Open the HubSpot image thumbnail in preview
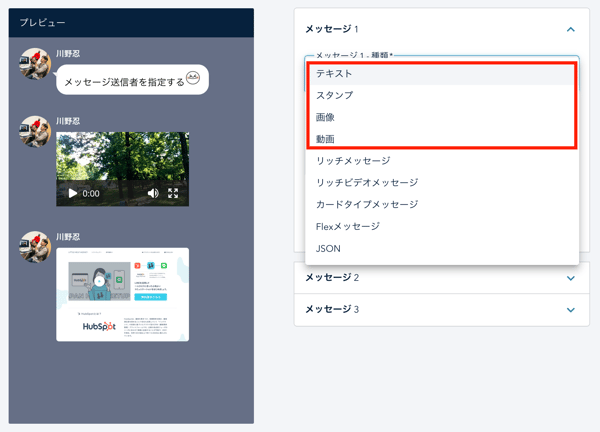The width and height of the screenshot is (600, 432). pos(122,294)
